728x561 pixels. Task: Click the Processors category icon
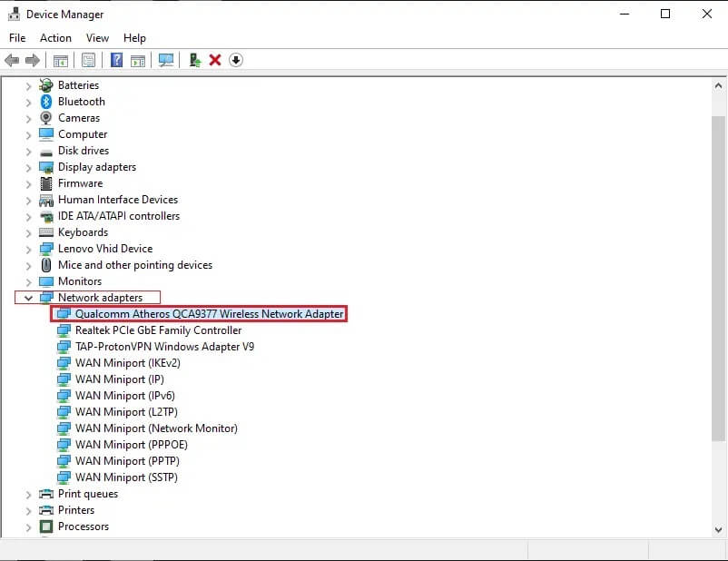46,527
